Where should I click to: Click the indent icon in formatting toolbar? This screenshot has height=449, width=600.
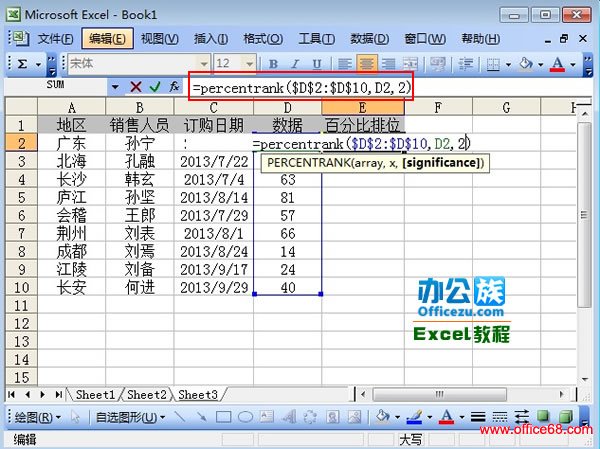point(465,64)
